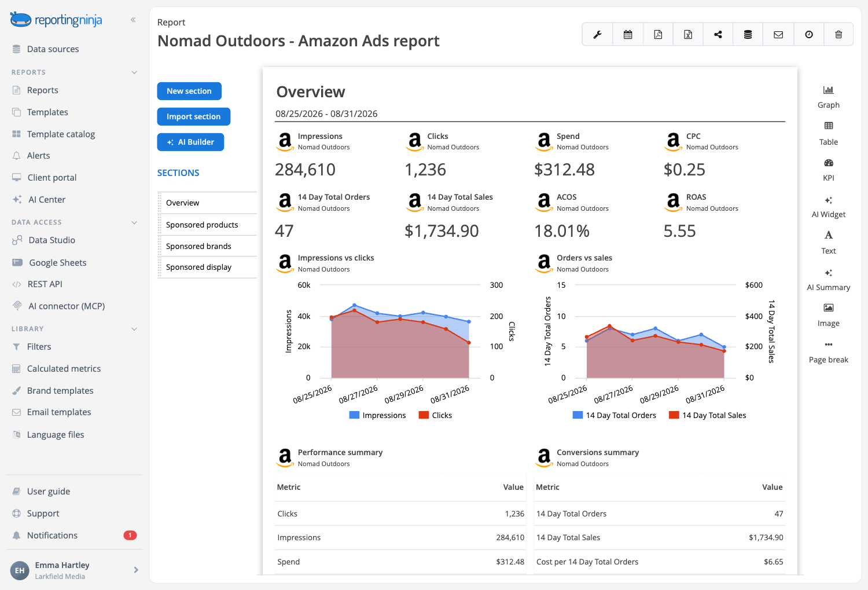
Task: Send the report by email
Action: pyautogui.click(x=778, y=35)
